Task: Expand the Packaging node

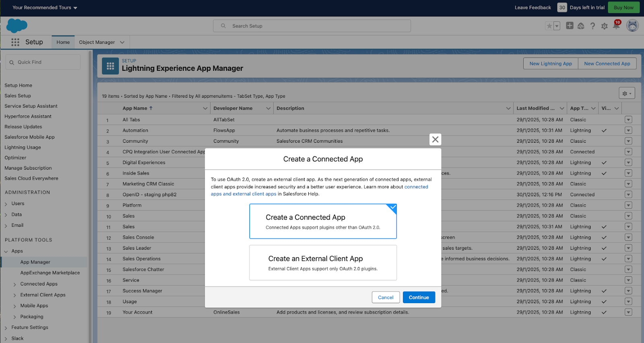Action: 15,317
